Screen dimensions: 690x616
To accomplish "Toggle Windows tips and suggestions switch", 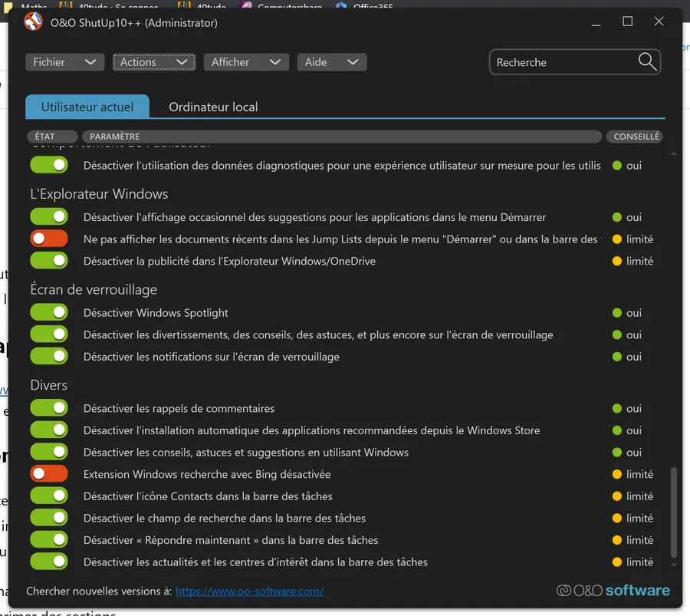I will click(x=49, y=452).
